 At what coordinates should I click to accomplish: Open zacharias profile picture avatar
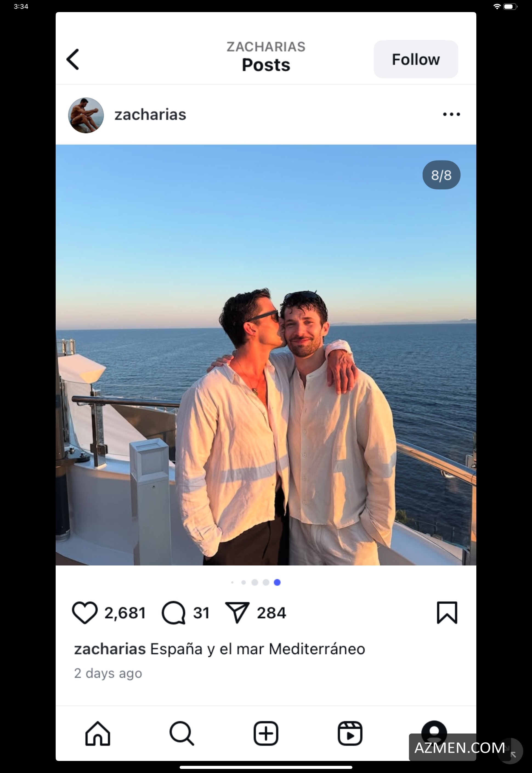click(86, 116)
